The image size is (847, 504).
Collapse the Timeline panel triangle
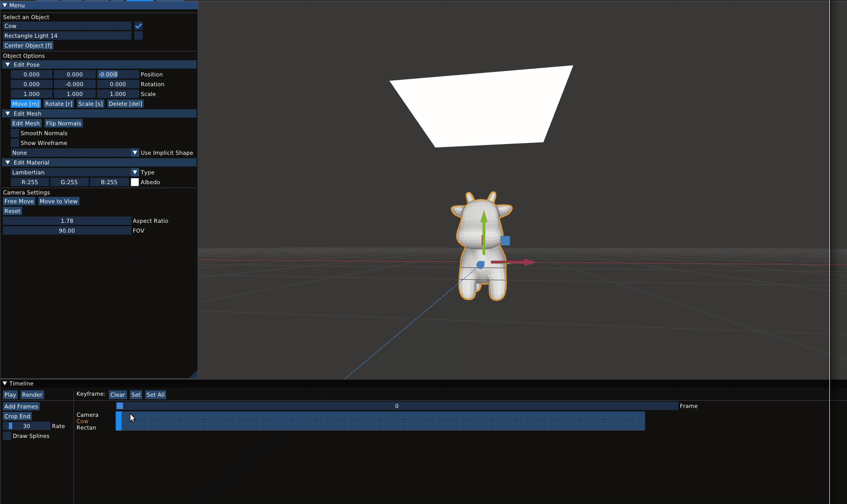pos(5,384)
